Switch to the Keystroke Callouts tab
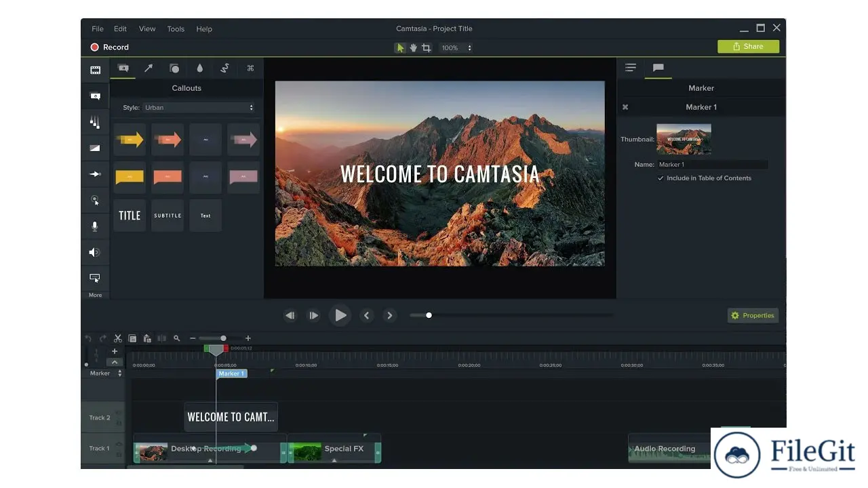The width and height of the screenshot is (868, 488). [x=250, y=68]
